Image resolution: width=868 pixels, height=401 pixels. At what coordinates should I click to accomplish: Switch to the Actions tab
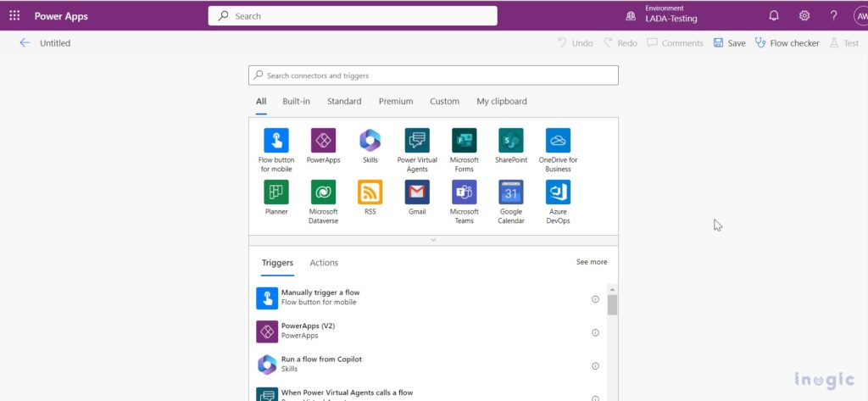(x=324, y=263)
